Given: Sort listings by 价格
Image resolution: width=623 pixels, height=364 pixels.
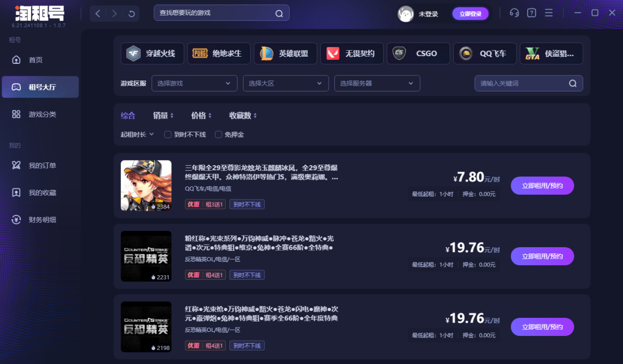Looking at the screenshot, I should coord(202,116).
